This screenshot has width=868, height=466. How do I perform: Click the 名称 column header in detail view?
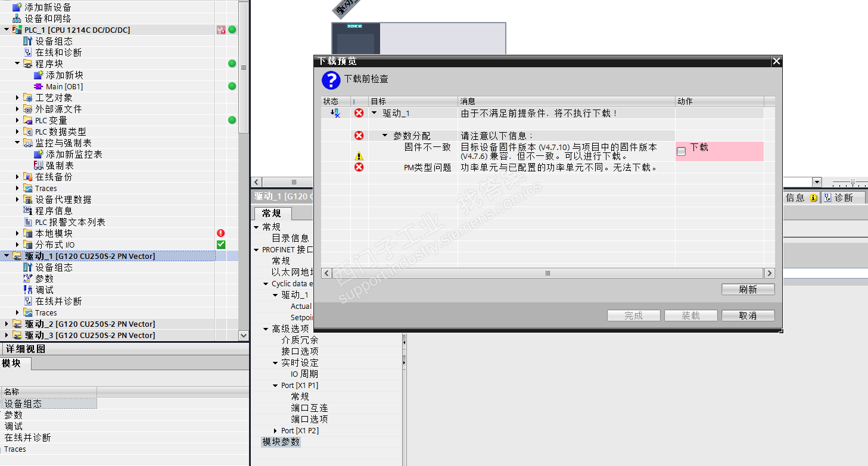(48, 392)
